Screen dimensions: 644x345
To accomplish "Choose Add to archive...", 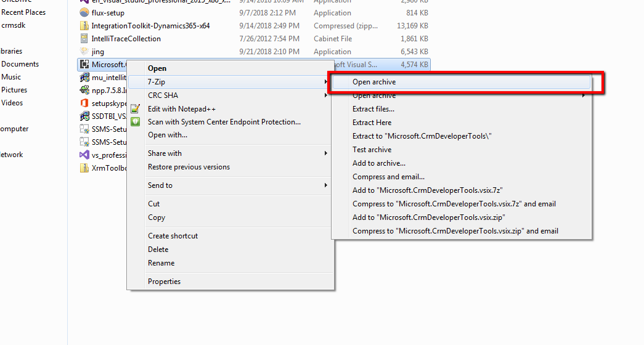I will (x=462, y=163).
